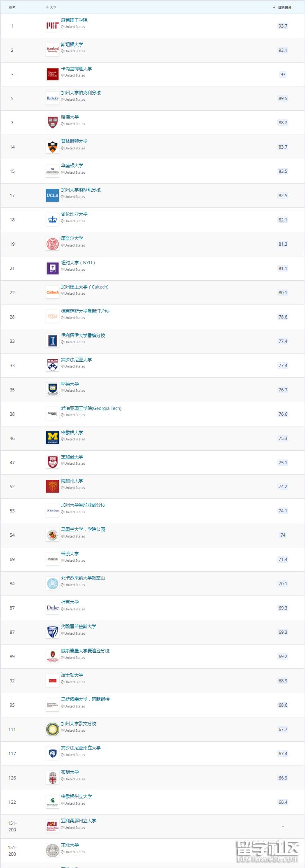Open the 麻省理工学院 university link

[74, 20]
